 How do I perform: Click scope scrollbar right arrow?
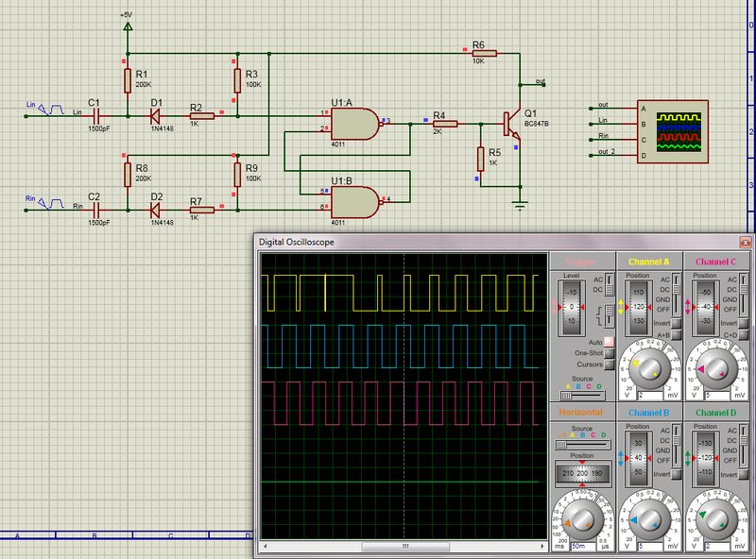tap(541, 547)
